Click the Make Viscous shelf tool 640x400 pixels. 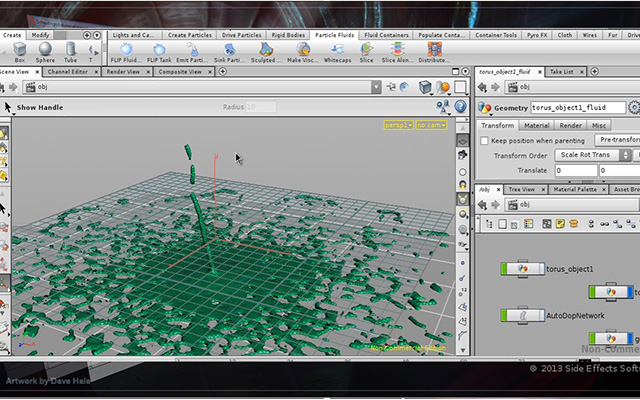pyautogui.click(x=303, y=53)
